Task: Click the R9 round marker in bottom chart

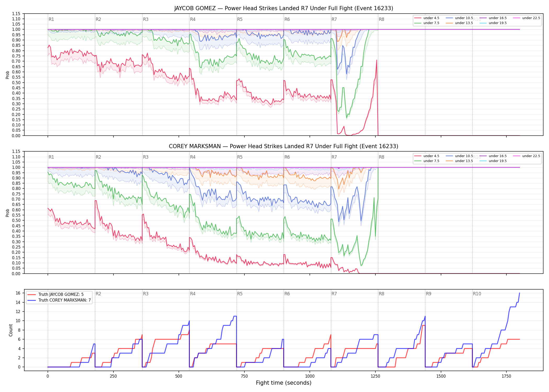Action: pos(428,294)
